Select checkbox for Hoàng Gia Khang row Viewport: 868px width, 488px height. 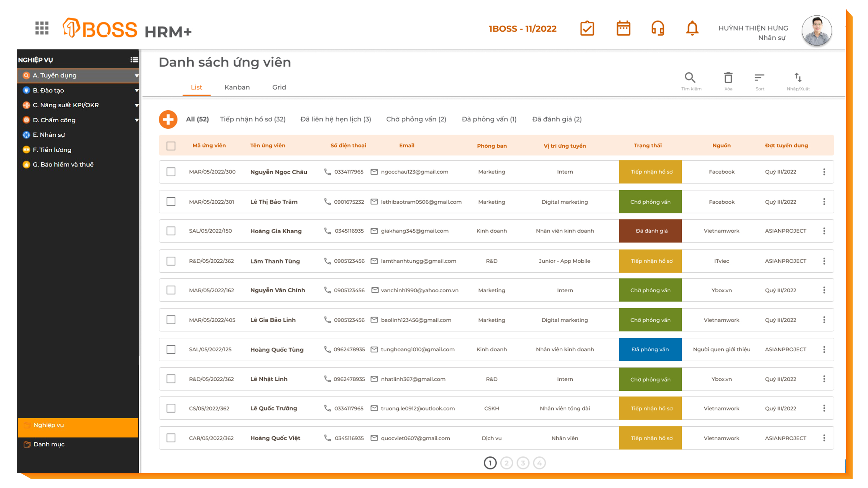(x=171, y=231)
